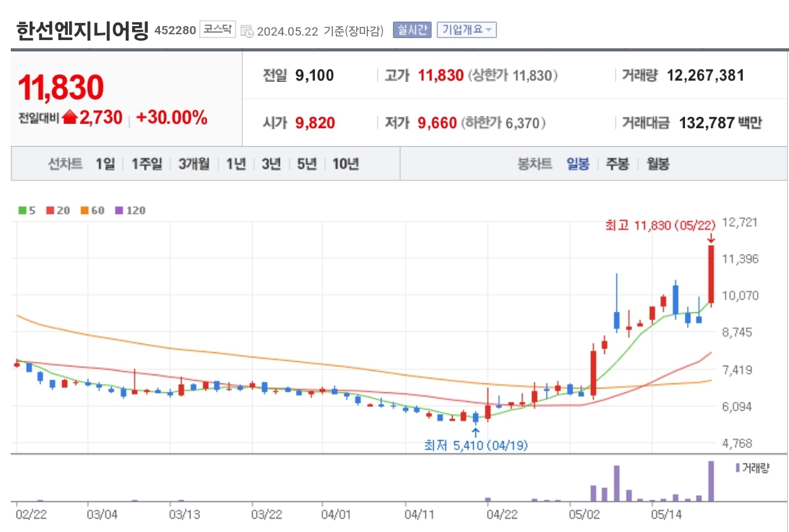Click the largest purple volume bar
789x532 pixels.
(x=711, y=481)
